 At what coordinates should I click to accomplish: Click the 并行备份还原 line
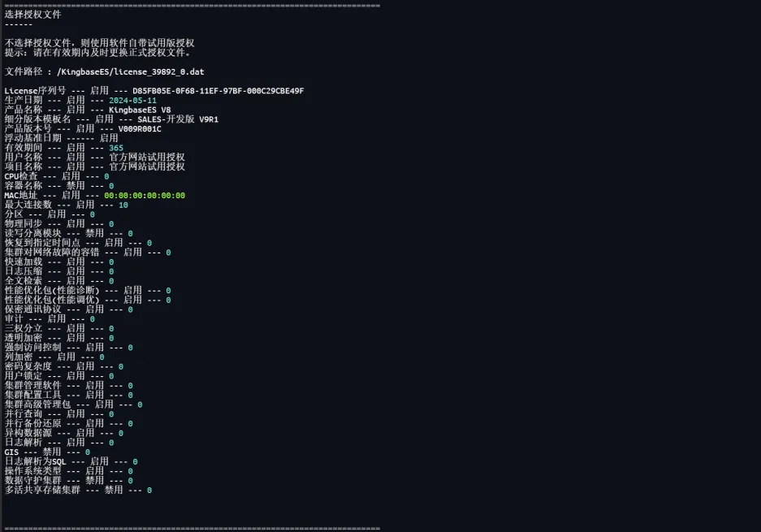tap(68, 424)
